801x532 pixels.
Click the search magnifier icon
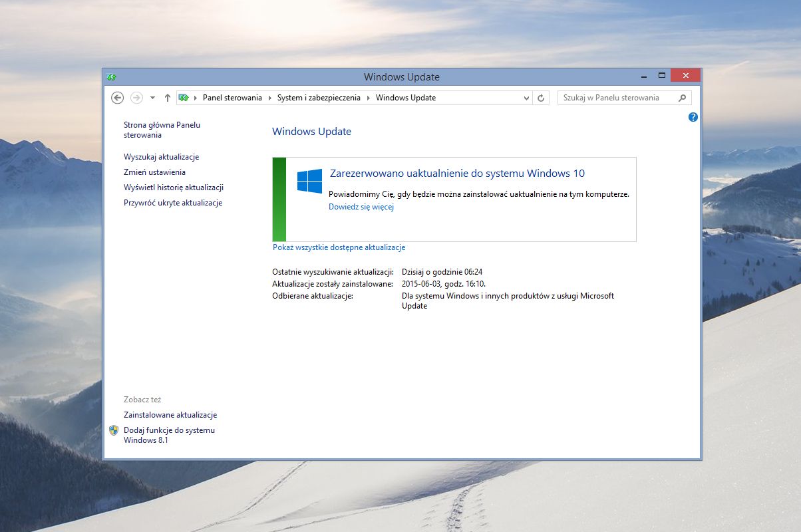[x=682, y=98]
